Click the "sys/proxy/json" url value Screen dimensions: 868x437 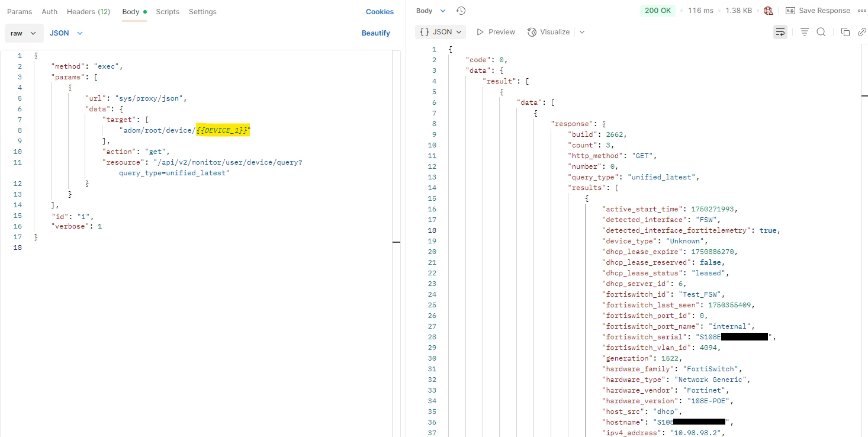pyautogui.click(x=149, y=98)
